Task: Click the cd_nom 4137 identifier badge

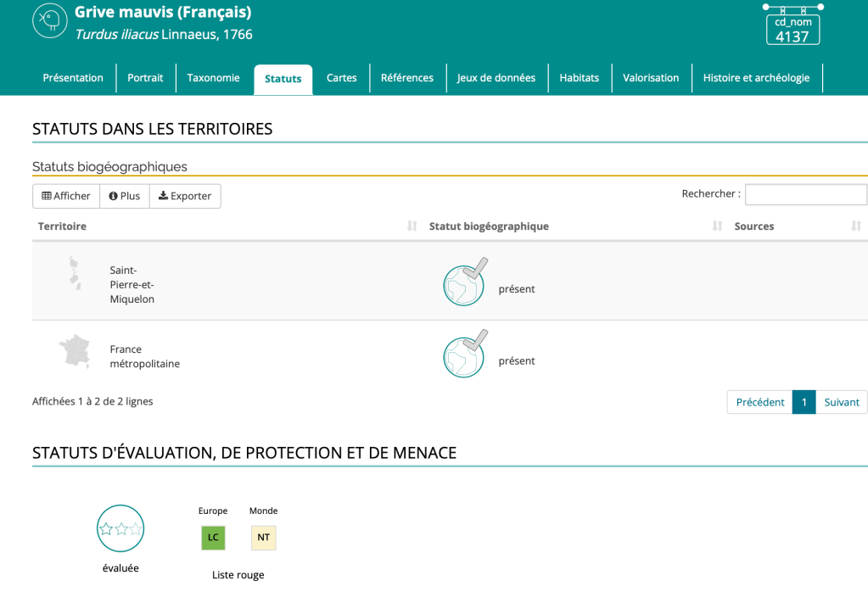Action: (792, 30)
